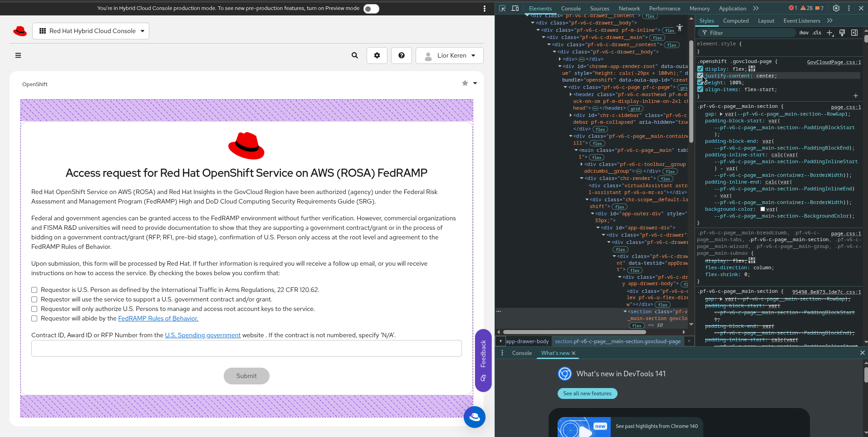The image size is (868, 437).
Task: Open the console search icon
Action: tap(355, 55)
